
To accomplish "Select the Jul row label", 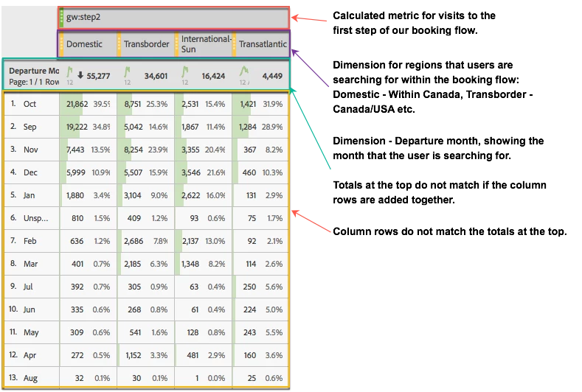I will click(28, 287).
